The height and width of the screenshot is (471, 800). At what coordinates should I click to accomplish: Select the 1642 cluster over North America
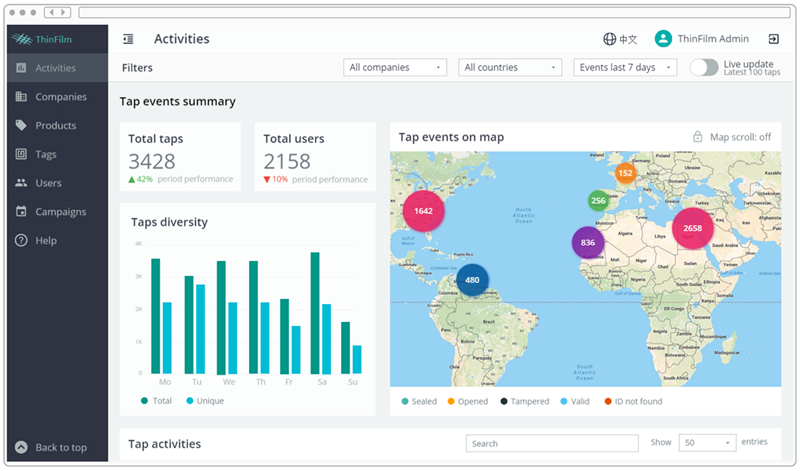point(423,211)
